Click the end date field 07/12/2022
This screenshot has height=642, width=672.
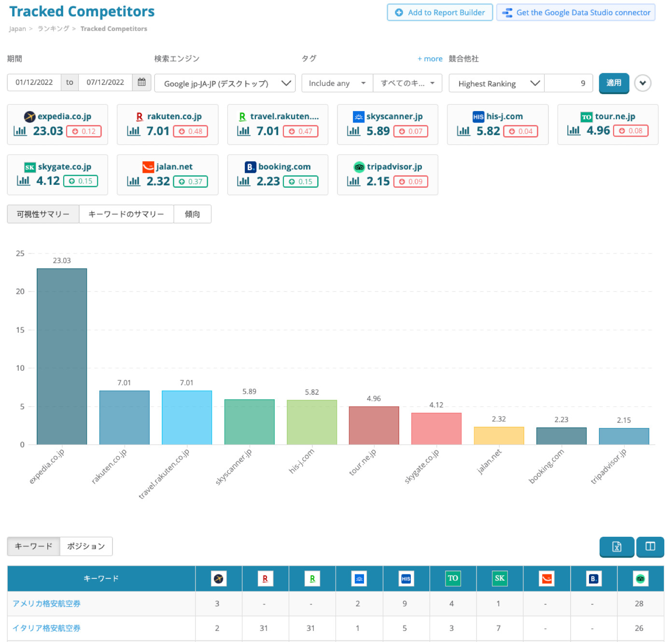105,82
